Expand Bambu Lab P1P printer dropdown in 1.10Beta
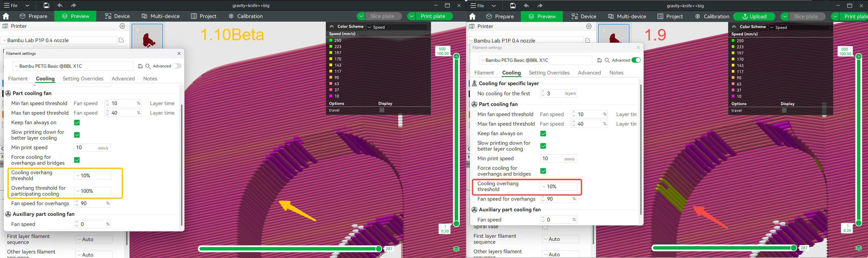Screen dimensions: 868x258 (x=59, y=40)
